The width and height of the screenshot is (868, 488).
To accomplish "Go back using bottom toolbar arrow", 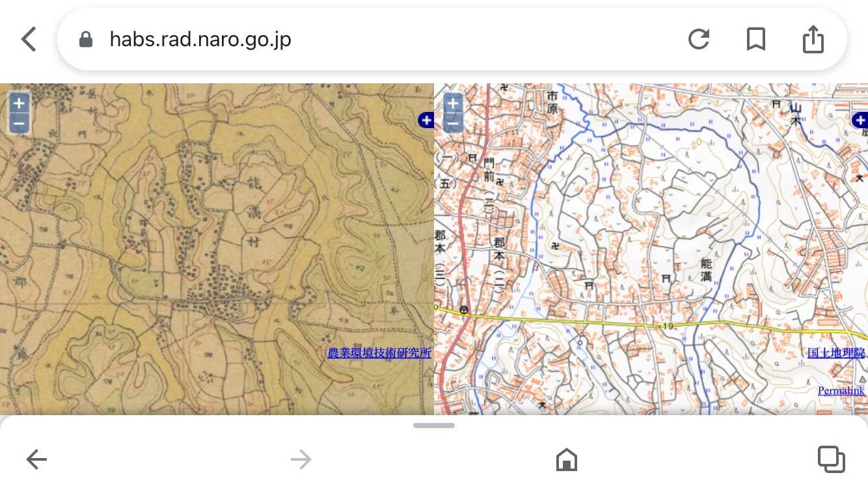I will coord(36,460).
